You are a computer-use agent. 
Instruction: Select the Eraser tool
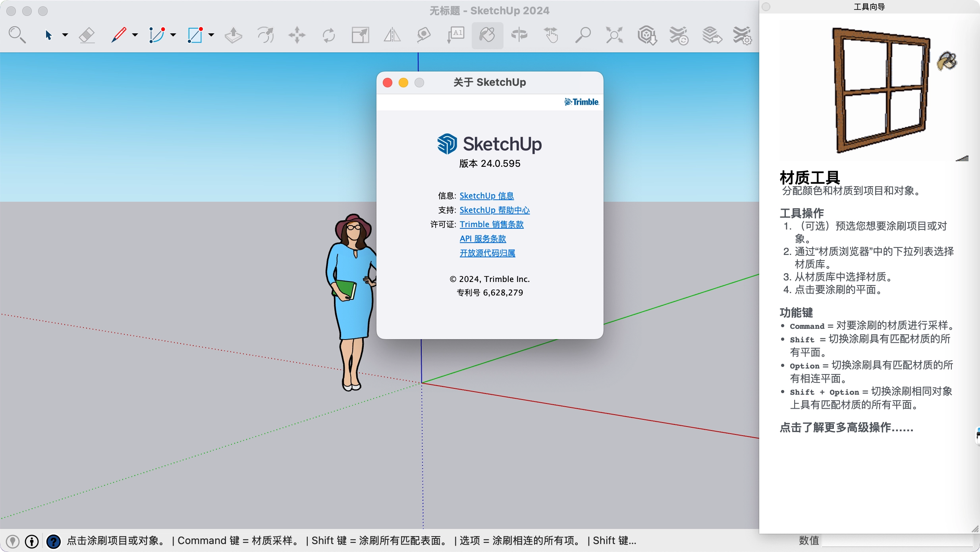[x=87, y=35]
